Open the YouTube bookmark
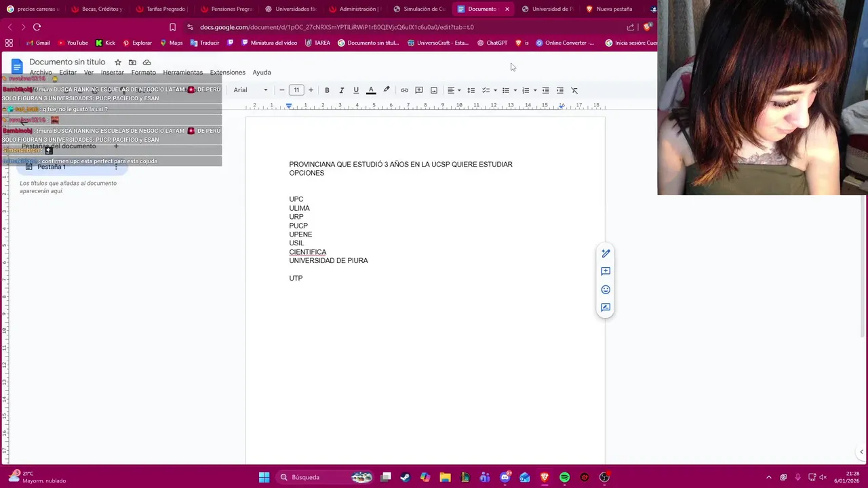The image size is (868, 488). [73, 43]
